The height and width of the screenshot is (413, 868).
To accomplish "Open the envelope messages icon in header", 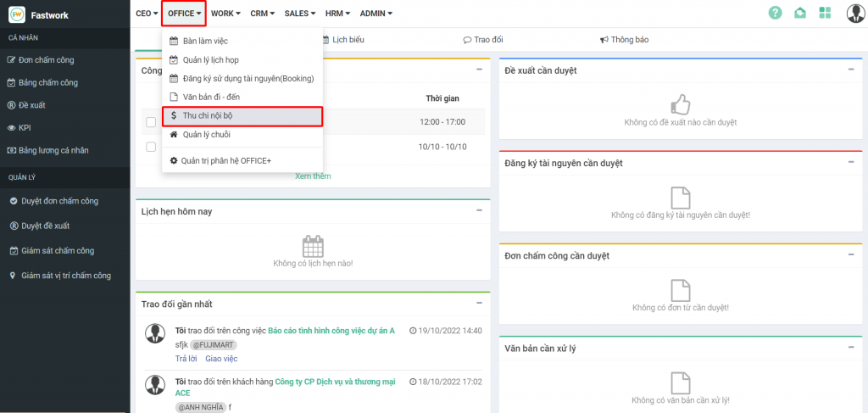I will click(x=799, y=13).
